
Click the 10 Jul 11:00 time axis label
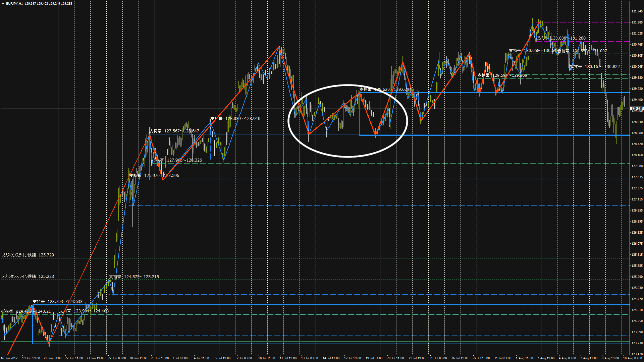[x=267, y=358]
